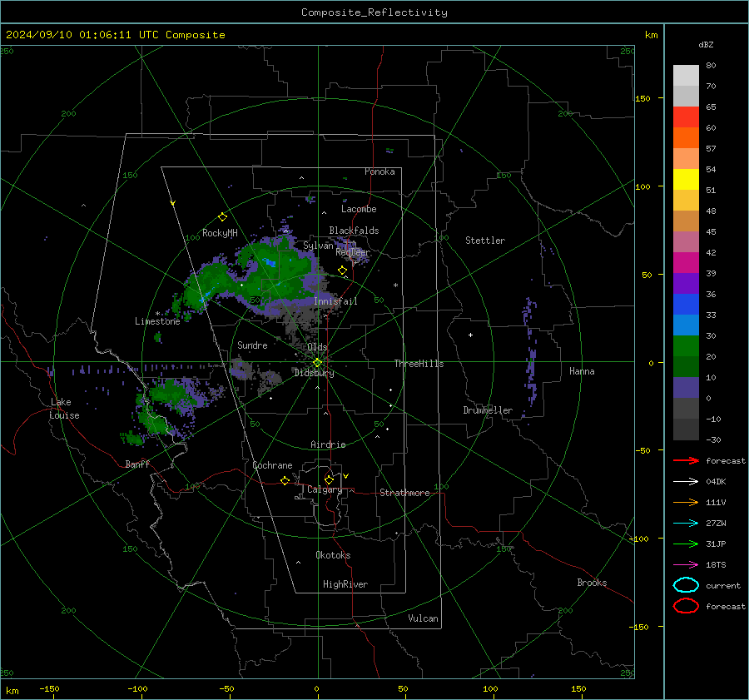Pick the bright green 20-30 dBZ band
749x700 pixels.
point(686,346)
